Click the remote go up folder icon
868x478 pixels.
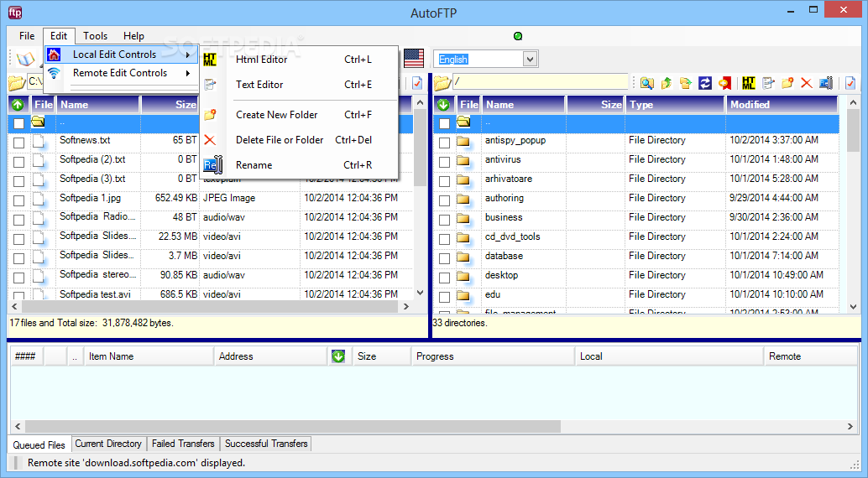pyautogui.click(x=666, y=83)
